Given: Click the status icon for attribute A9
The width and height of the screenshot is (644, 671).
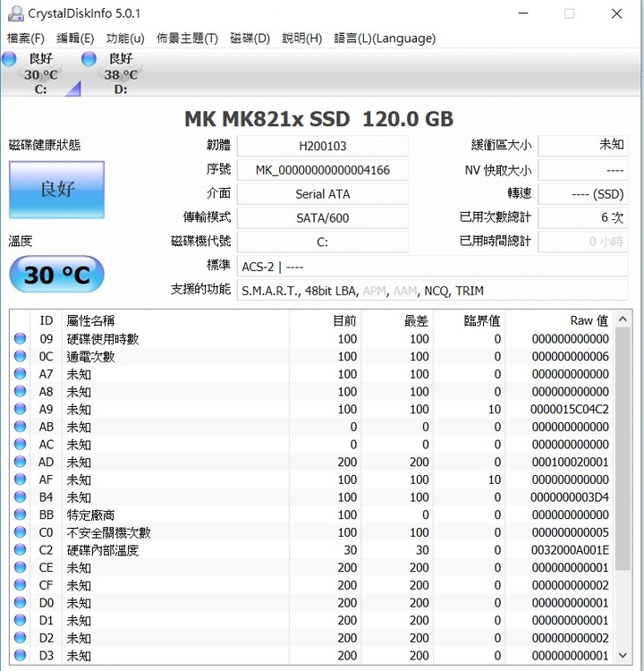Looking at the screenshot, I should [x=20, y=409].
